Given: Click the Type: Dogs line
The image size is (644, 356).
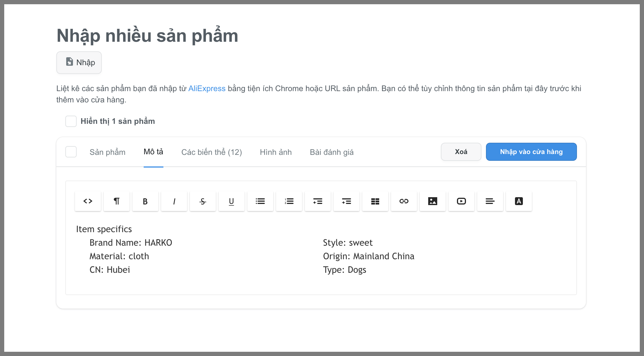Looking at the screenshot, I should coord(345,270).
